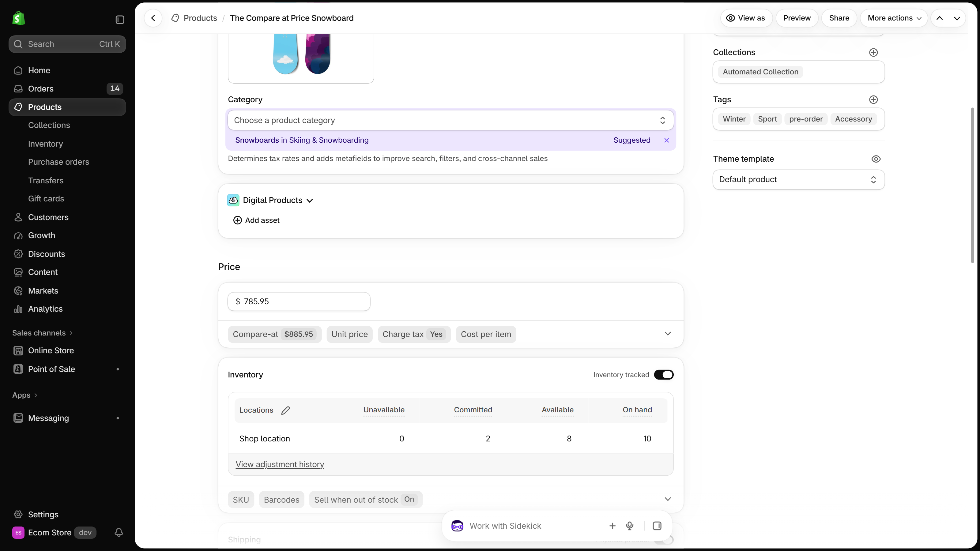Click the Digital Products app icon
The image size is (980, 551).
[233, 201]
